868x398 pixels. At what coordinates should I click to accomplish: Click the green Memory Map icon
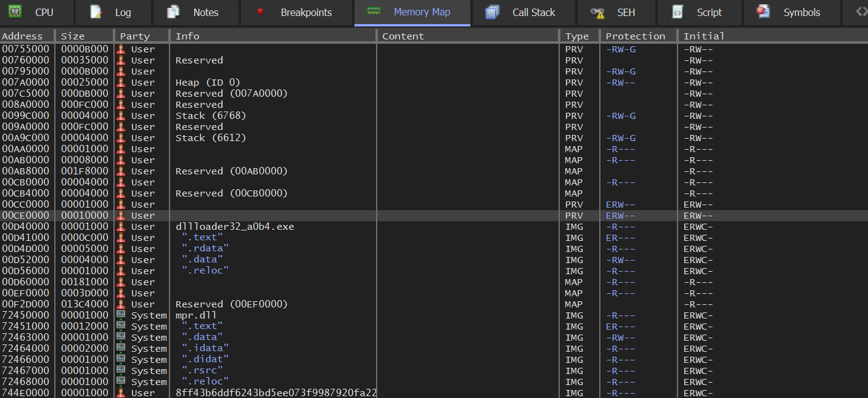click(374, 12)
